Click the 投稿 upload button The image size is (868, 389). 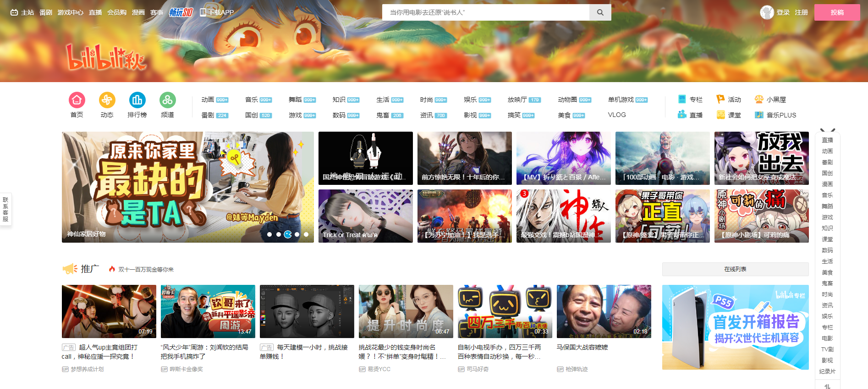(837, 12)
